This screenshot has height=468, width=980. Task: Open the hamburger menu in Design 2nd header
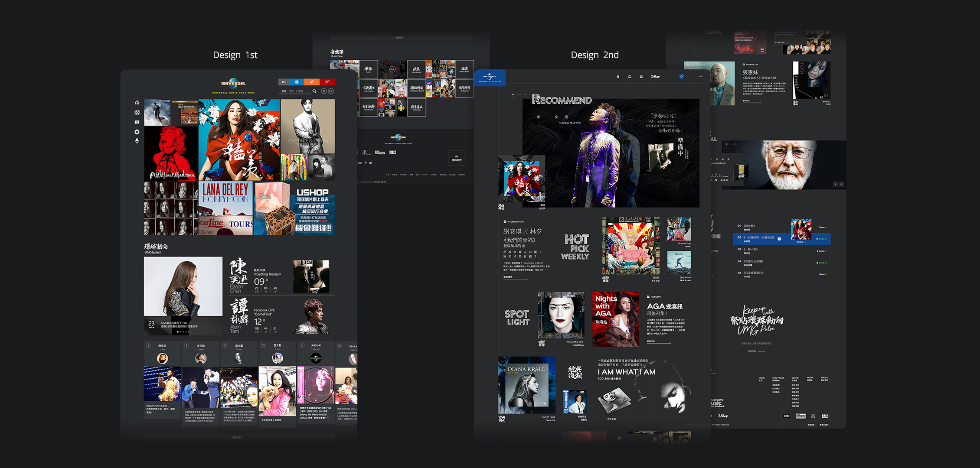701,77
